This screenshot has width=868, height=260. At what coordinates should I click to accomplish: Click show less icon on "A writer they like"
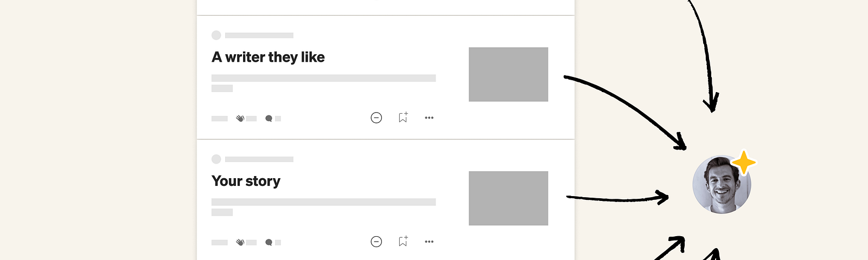coord(376,118)
